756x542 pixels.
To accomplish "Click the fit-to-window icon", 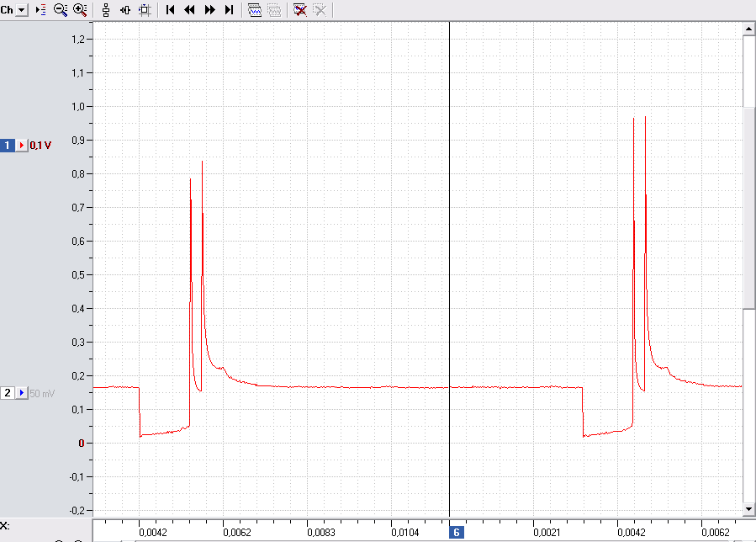I will pyautogui.click(x=145, y=9).
